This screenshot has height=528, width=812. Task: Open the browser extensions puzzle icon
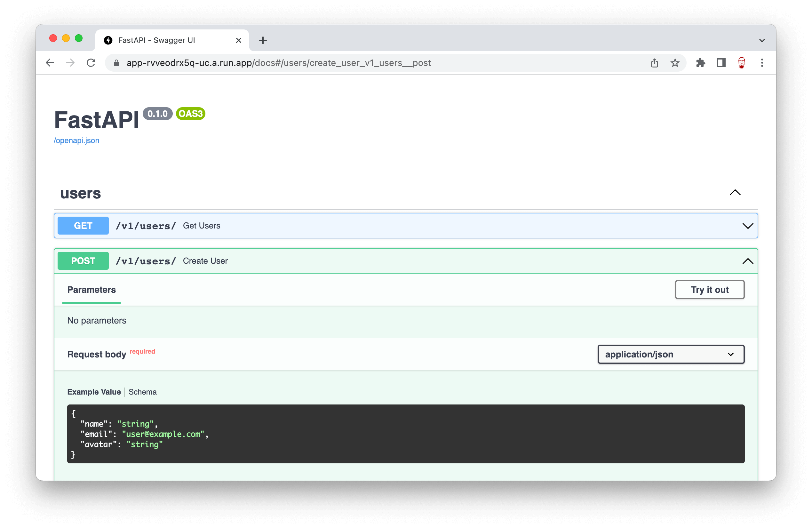[701, 63]
